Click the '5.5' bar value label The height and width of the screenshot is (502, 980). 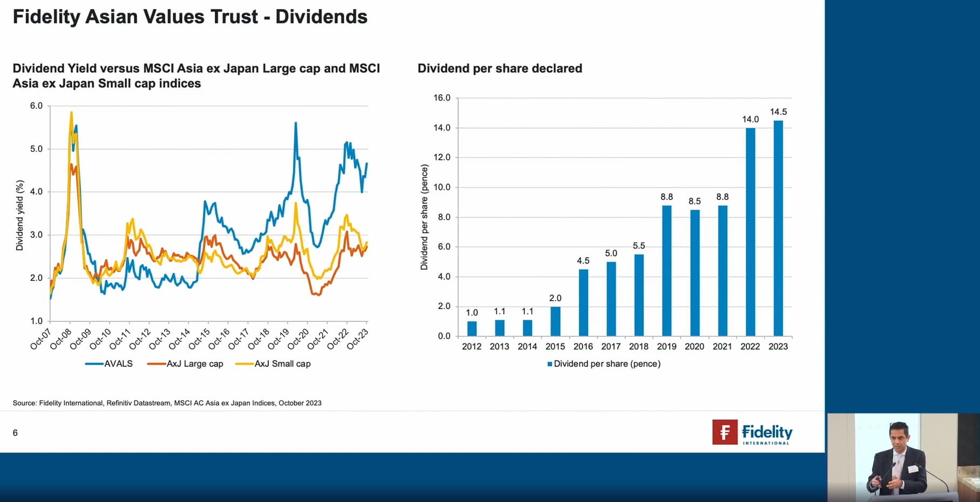click(x=639, y=246)
